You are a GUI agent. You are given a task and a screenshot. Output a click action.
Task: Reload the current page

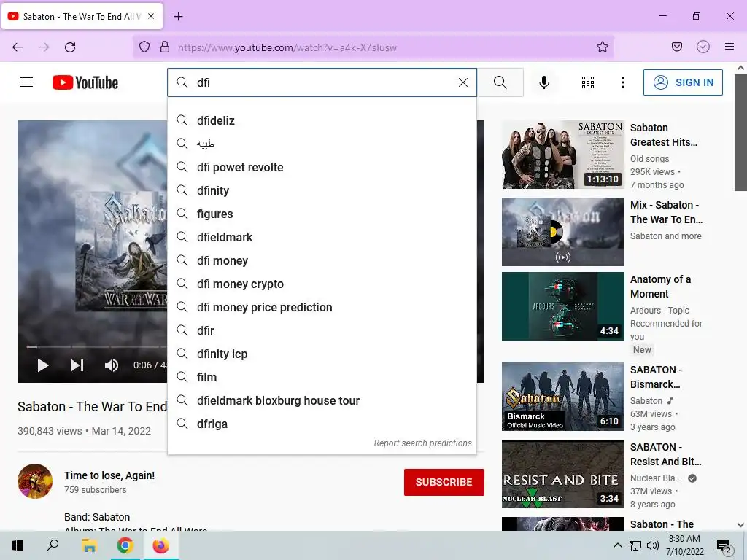[70, 47]
